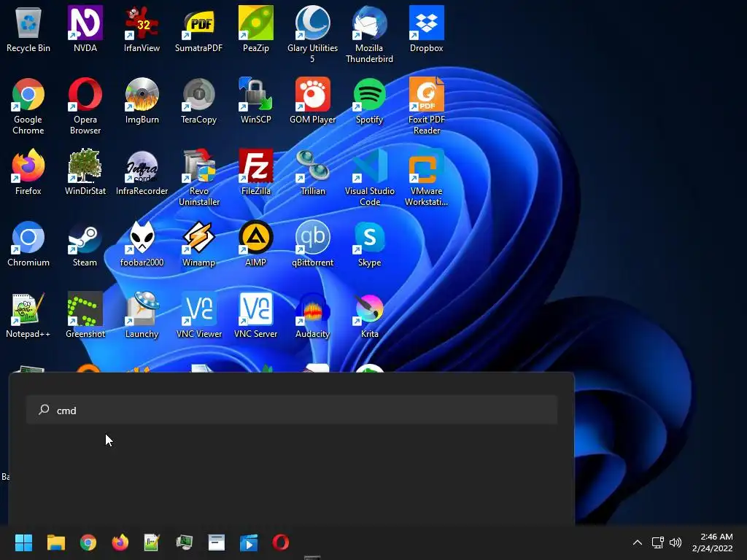
Task: Select the Dropbox desktop icon
Action: pos(426,29)
